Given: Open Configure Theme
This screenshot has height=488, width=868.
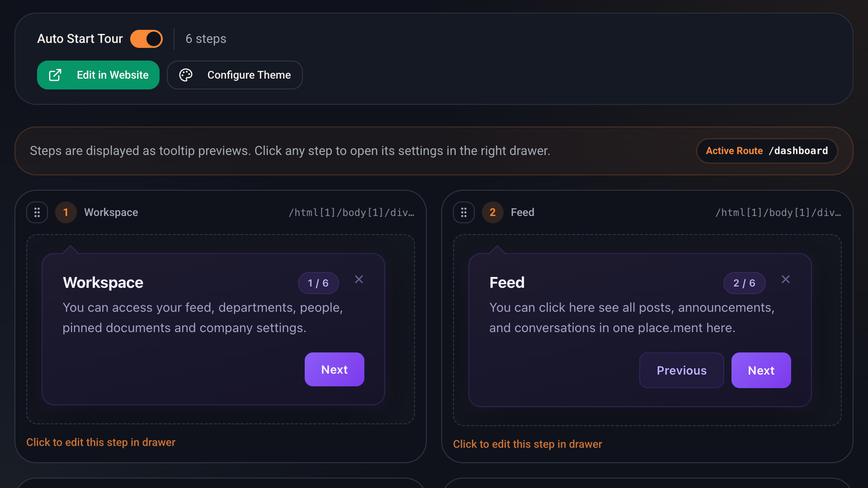Looking at the screenshot, I should click(x=235, y=75).
